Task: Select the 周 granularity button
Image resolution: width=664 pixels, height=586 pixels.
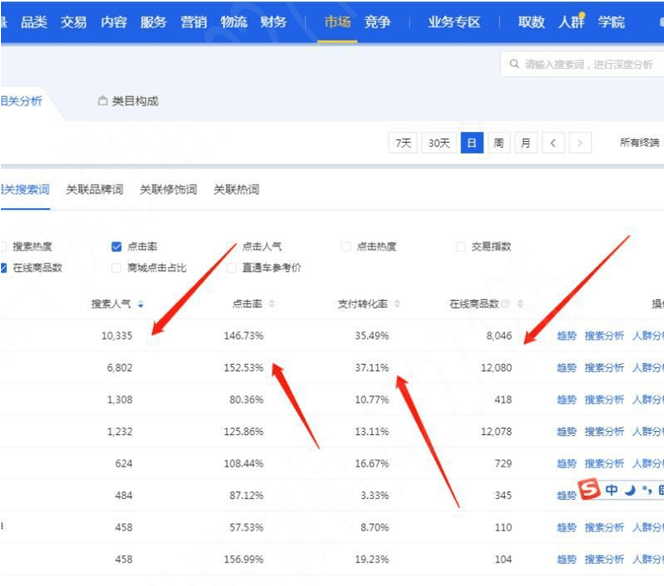Action: pos(499,143)
